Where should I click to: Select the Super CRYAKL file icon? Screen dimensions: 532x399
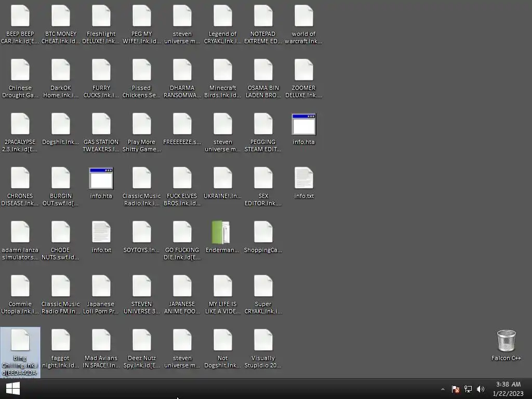pos(263,286)
